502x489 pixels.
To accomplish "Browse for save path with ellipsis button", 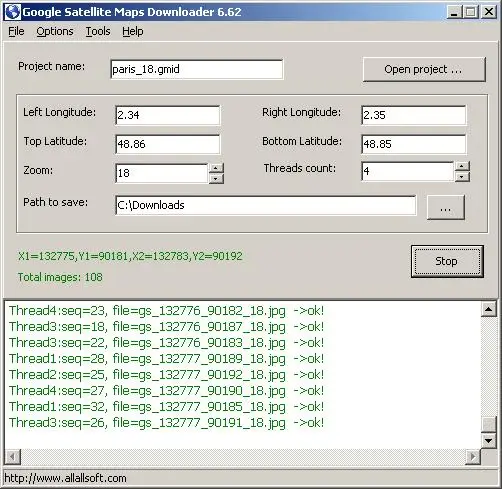I will click(x=446, y=207).
